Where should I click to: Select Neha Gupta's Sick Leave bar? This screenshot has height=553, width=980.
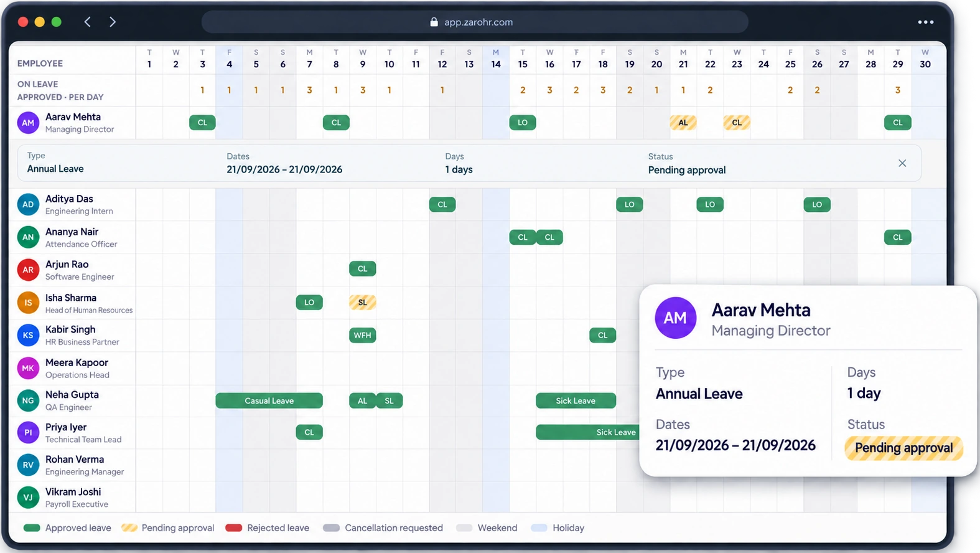coord(576,400)
